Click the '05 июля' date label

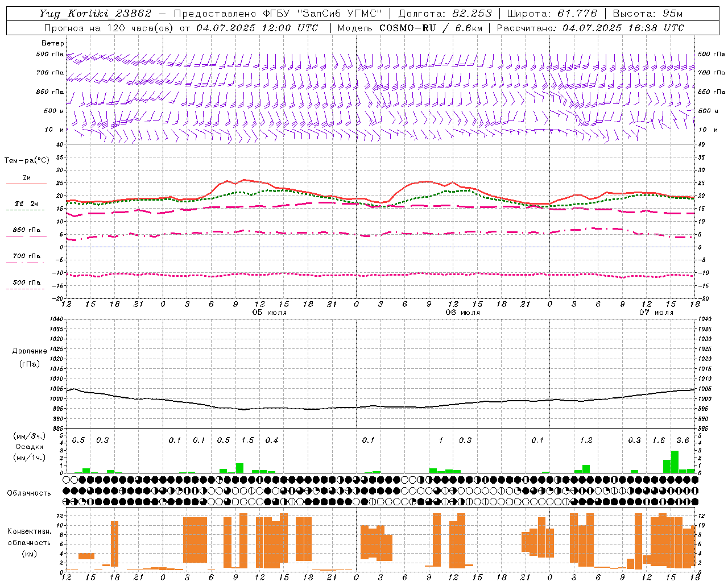[x=270, y=313]
